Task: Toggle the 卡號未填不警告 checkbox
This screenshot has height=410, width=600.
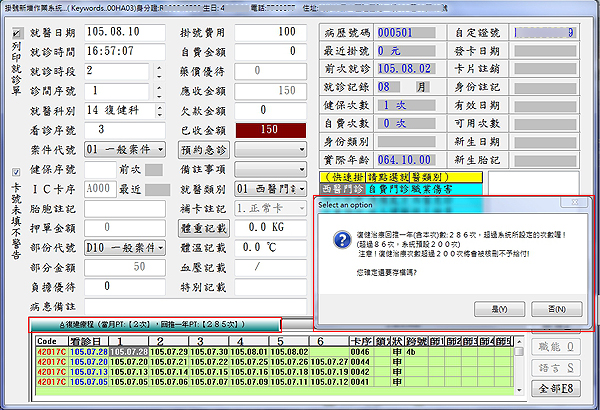Action: coord(16,171)
